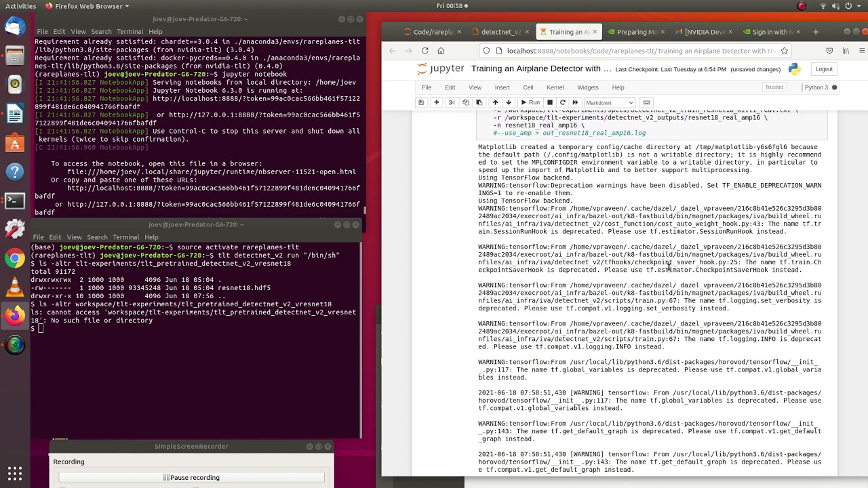The width and height of the screenshot is (868, 488).
Task: Open the Jupyter Edit menu
Action: click(450, 87)
